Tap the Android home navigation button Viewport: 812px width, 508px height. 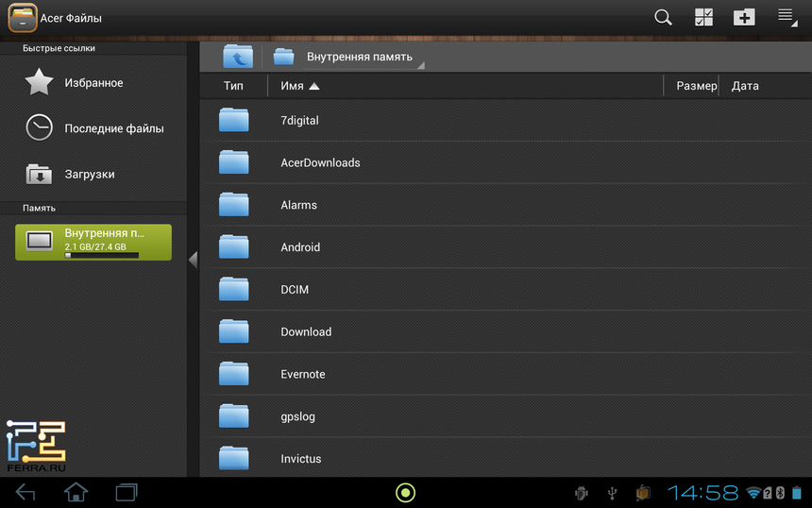tap(76, 492)
